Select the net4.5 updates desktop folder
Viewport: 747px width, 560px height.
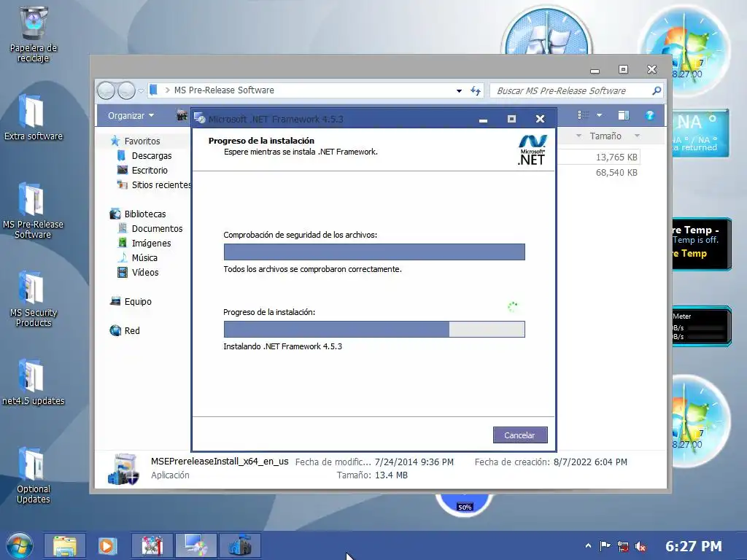pyautogui.click(x=34, y=382)
